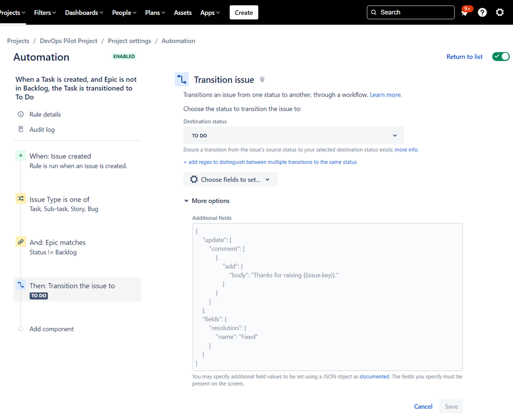513x420 pixels.
Task: Click the Audit log document icon
Action: pos(21,129)
